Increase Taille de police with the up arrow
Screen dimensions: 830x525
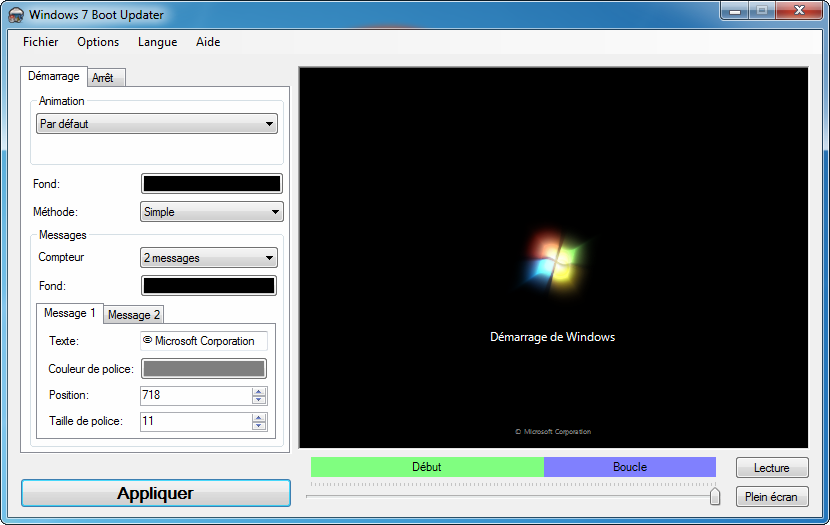pos(259,418)
